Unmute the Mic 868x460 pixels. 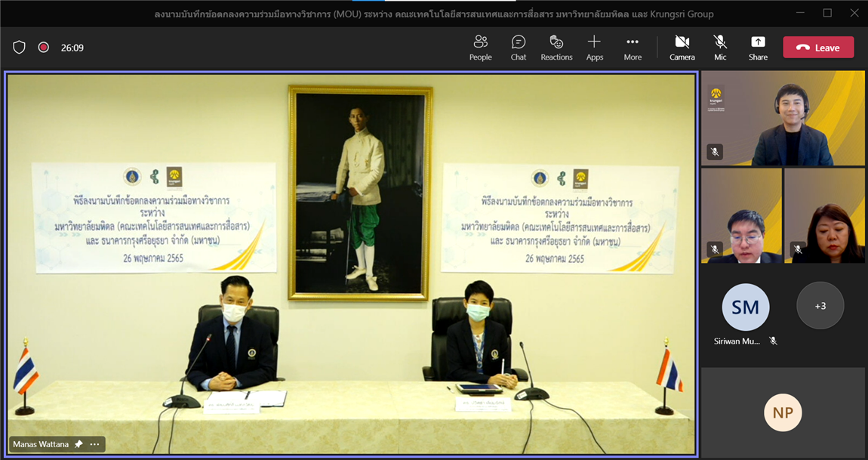pos(720,48)
